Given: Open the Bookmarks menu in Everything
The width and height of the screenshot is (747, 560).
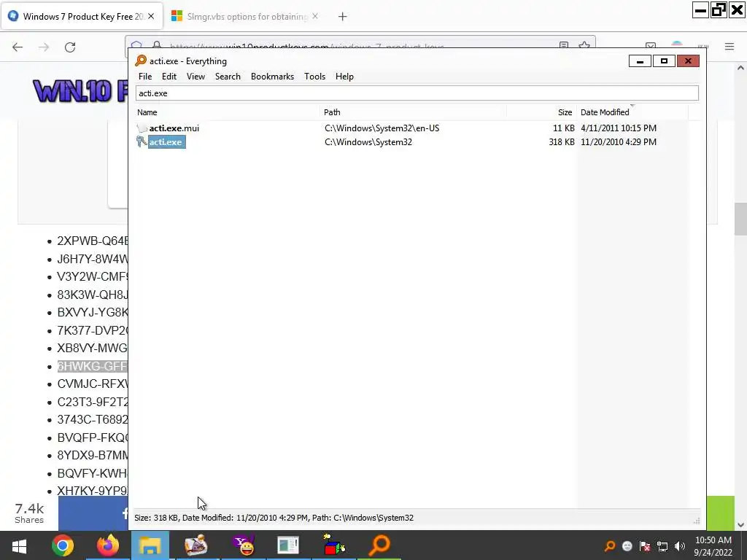Looking at the screenshot, I should tap(272, 77).
